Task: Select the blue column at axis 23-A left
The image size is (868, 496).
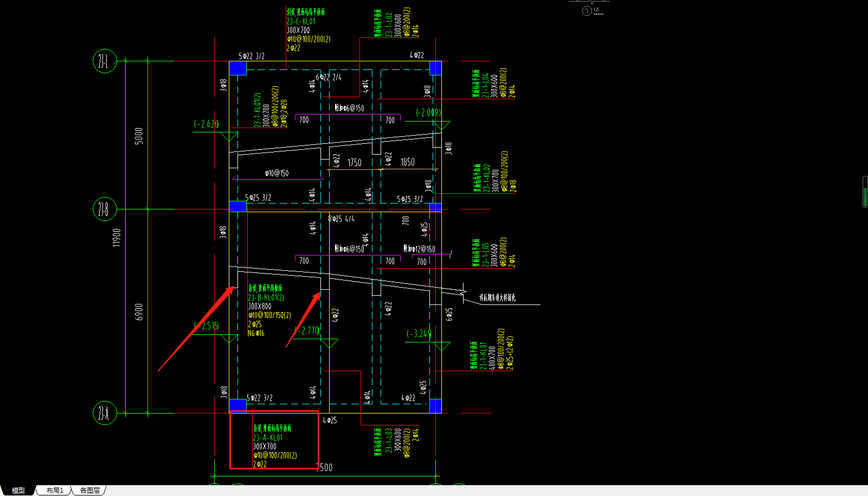Action: tap(237, 405)
